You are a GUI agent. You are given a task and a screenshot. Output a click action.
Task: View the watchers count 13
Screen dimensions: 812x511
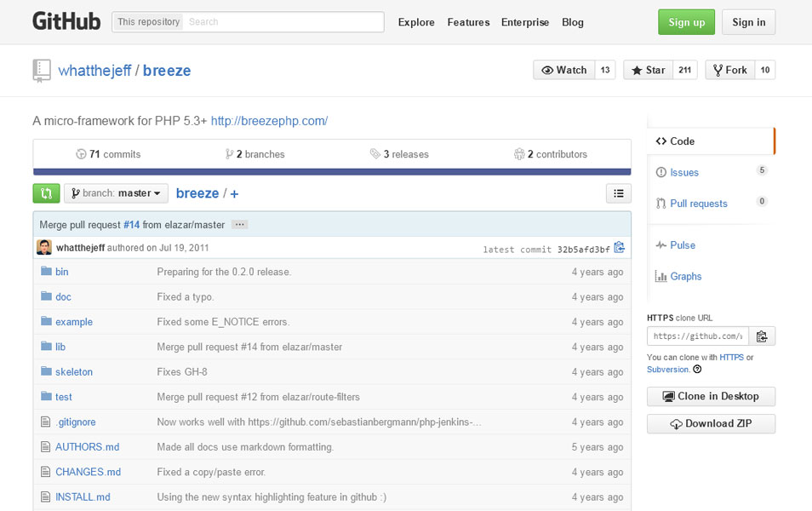click(x=605, y=70)
